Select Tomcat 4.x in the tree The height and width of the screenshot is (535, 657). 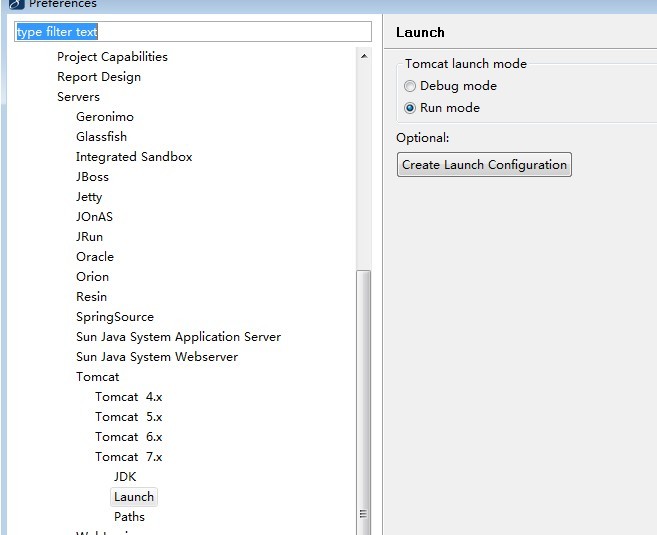click(129, 397)
